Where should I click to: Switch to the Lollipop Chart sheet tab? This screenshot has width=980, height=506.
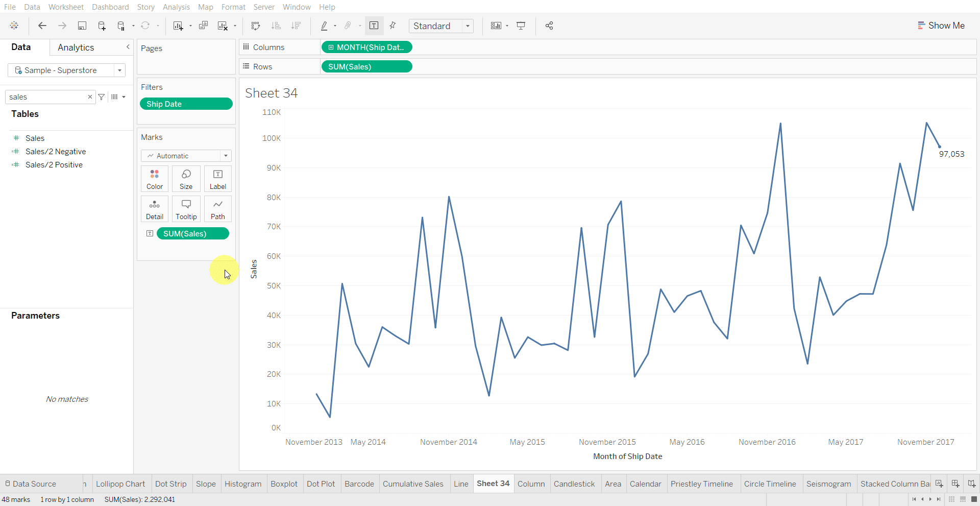(x=120, y=484)
